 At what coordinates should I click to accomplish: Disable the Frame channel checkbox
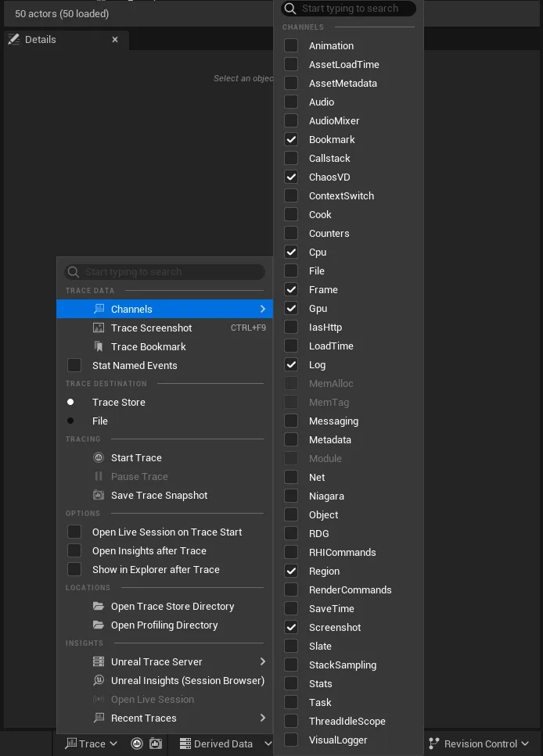point(291,289)
